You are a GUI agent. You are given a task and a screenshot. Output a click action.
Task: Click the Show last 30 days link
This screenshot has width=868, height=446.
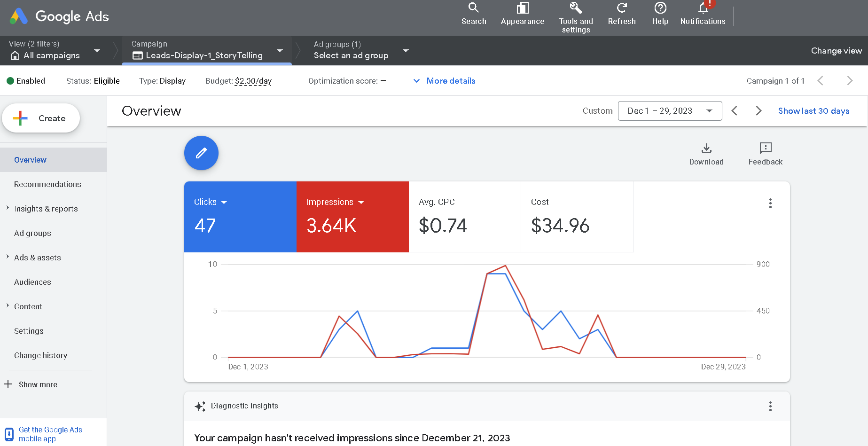(813, 111)
